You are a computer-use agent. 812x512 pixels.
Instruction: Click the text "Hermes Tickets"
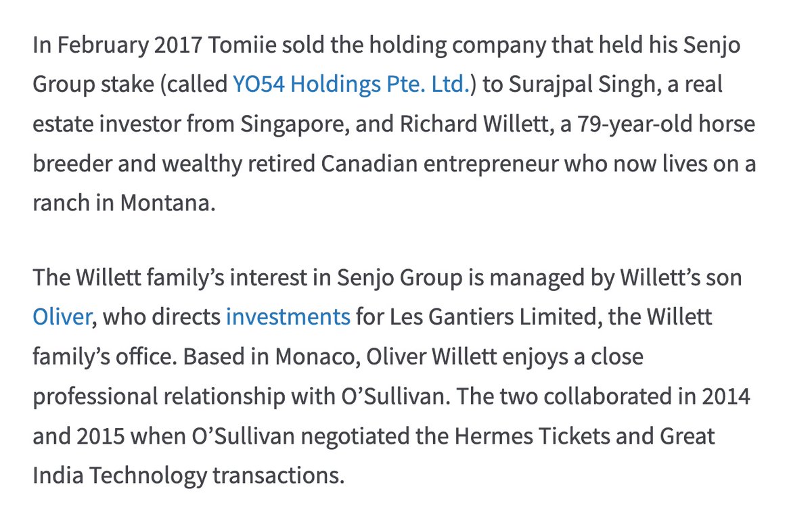click(531, 435)
